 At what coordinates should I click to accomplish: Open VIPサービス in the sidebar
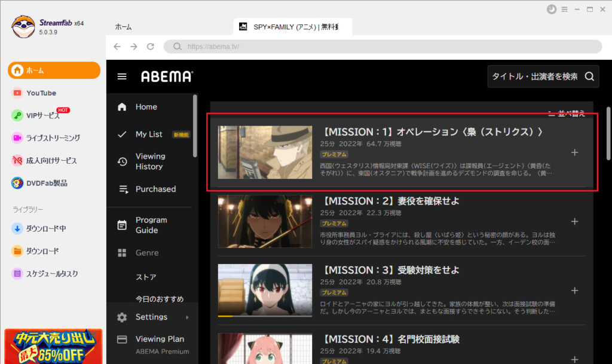click(x=42, y=115)
